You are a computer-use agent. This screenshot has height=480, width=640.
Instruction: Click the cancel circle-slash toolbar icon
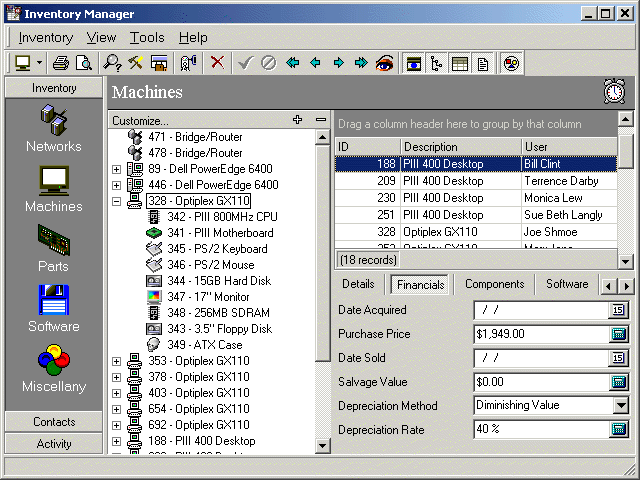pyautogui.click(x=269, y=63)
